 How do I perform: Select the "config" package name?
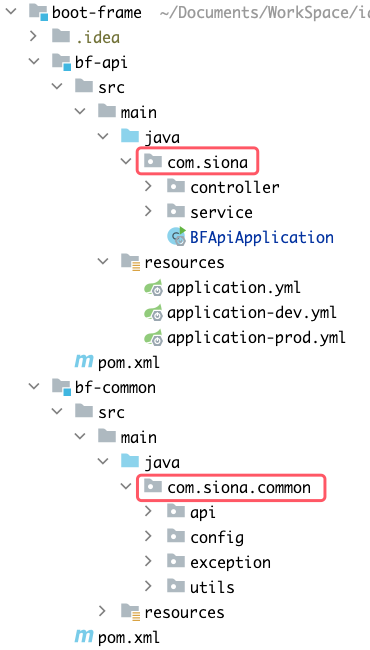coord(217,538)
